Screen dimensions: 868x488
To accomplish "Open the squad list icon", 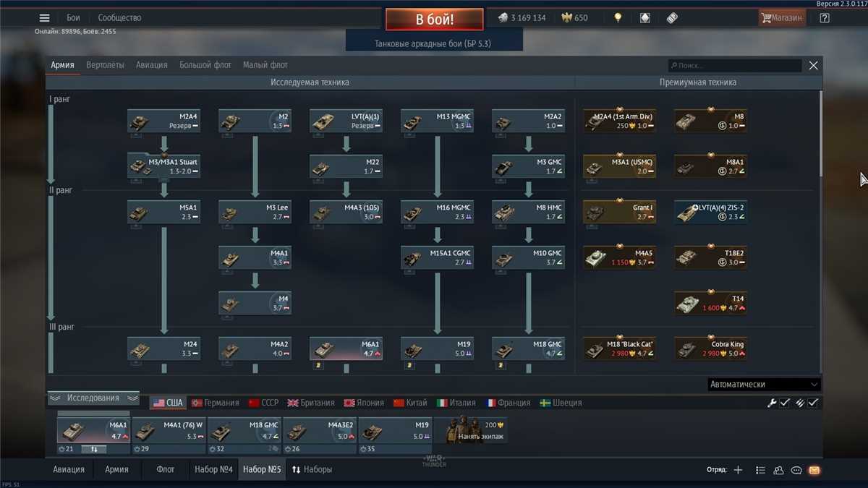I will (760, 470).
